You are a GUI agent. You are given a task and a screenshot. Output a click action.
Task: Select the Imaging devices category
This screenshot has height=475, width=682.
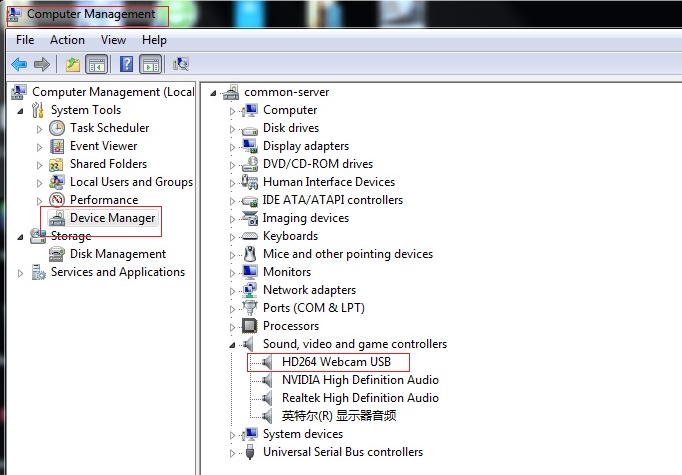tap(306, 218)
